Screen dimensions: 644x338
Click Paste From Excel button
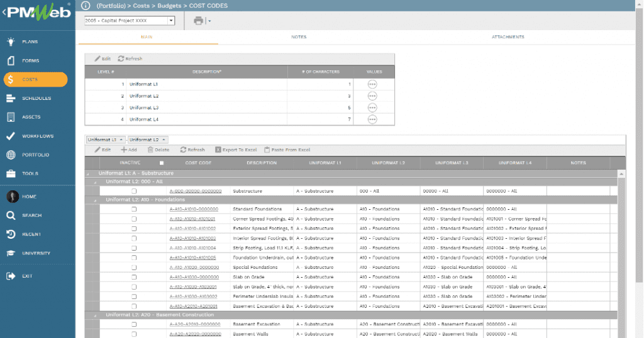pyautogui.click(x=287, y=150)
